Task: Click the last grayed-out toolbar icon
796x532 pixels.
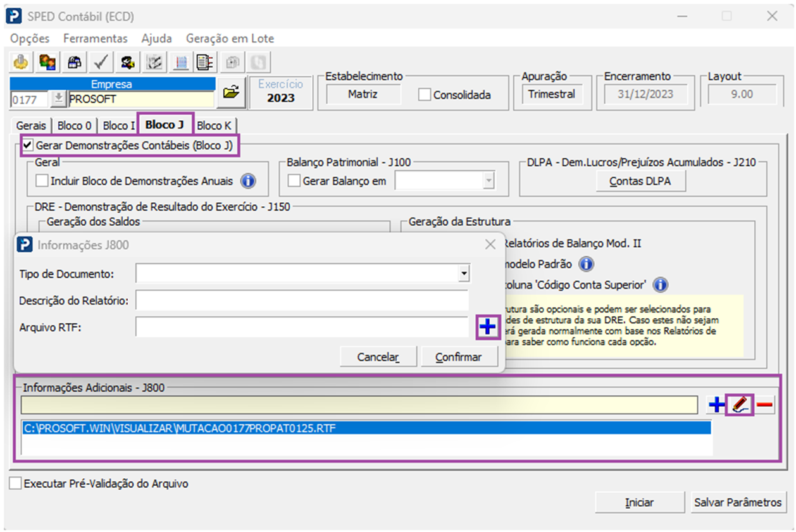Action: (260, 62)
